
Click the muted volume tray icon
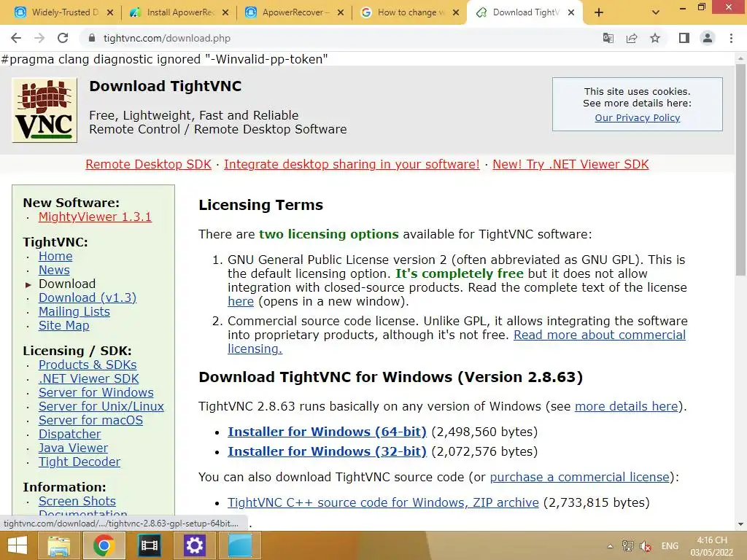[646, 546]
